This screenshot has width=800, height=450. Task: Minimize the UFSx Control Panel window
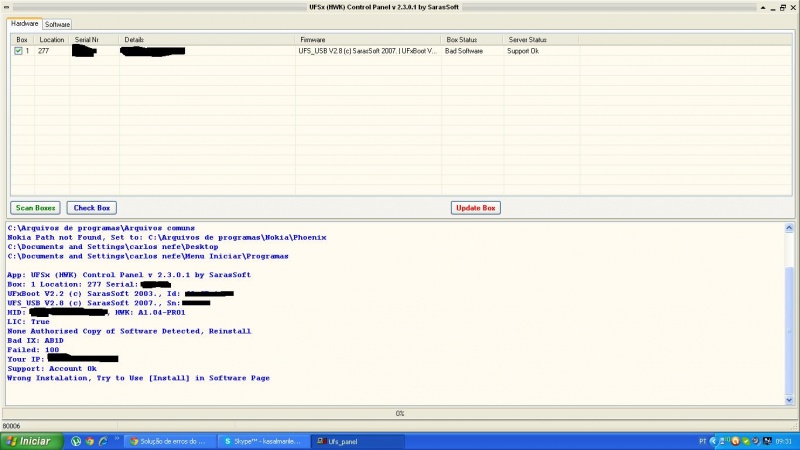click(773, 8)
